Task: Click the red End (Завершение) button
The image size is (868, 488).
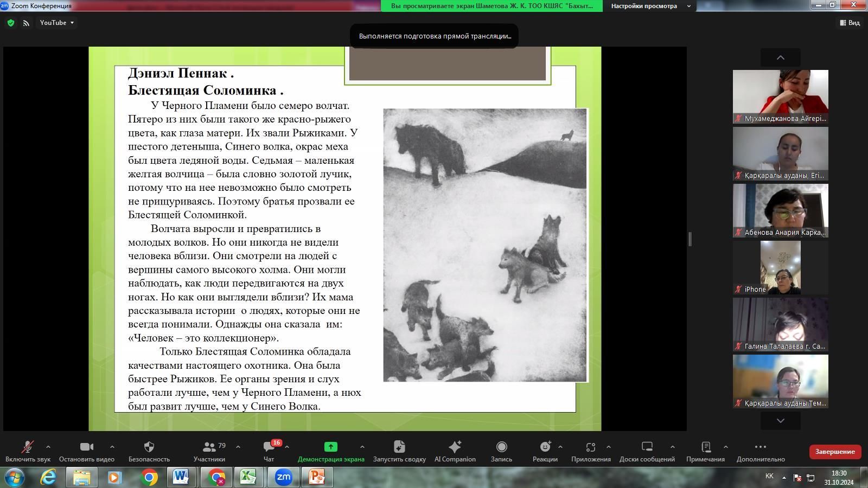Action: pos(834,451)
